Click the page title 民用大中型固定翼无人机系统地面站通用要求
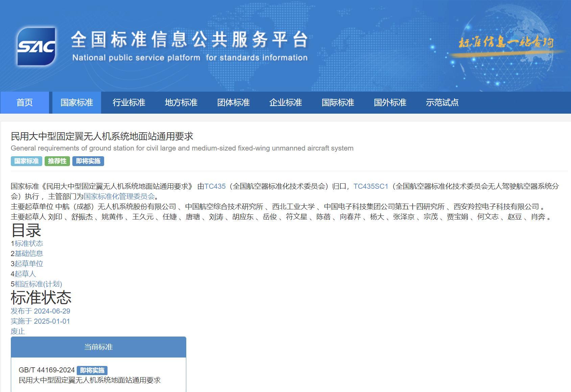Viewport: 571px width, 392px height. click(x=102, y=136)
